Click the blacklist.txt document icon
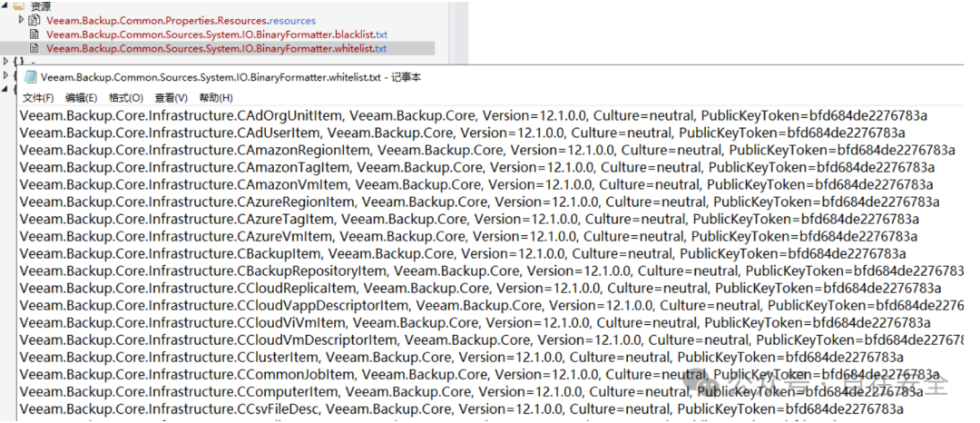The width and height of the screenshot is (980, 423). point(34,34)
